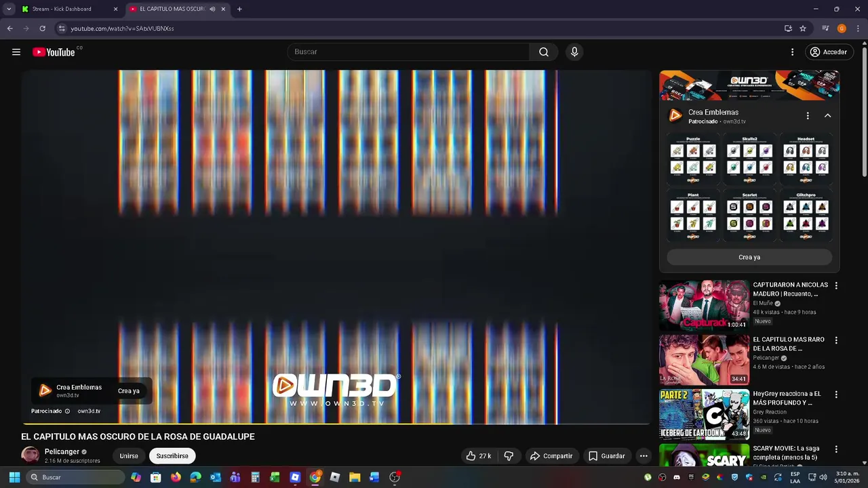
Task: Bookmark this page with star icon
Action: (803, 28)
